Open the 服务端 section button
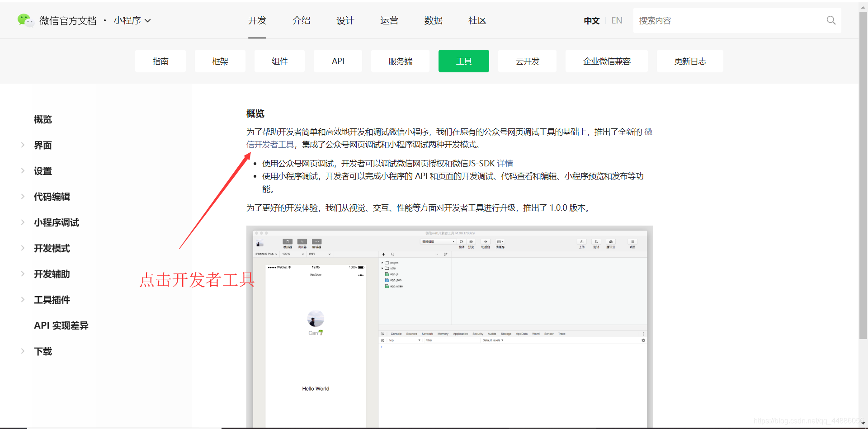This screenshot has width=868, height=429. pyautogui.click(x=400, y=61)
